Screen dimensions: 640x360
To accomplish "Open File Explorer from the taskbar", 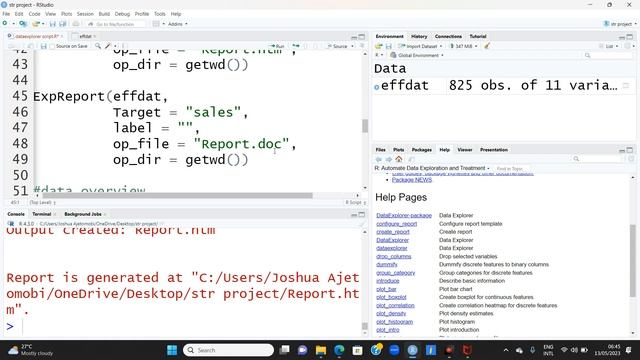I will (321, 350).
